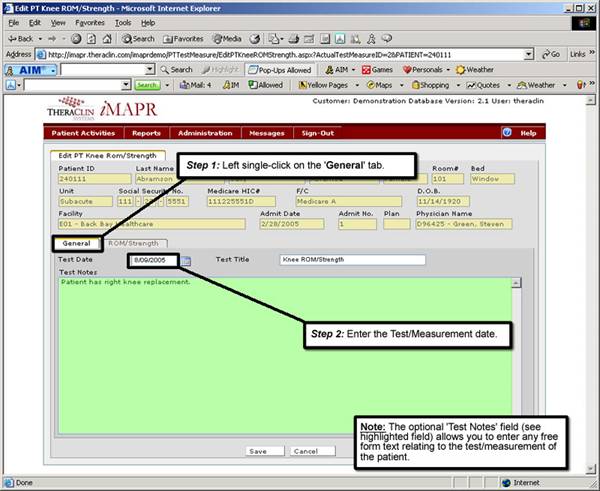Open the View menu

[58, 23]
